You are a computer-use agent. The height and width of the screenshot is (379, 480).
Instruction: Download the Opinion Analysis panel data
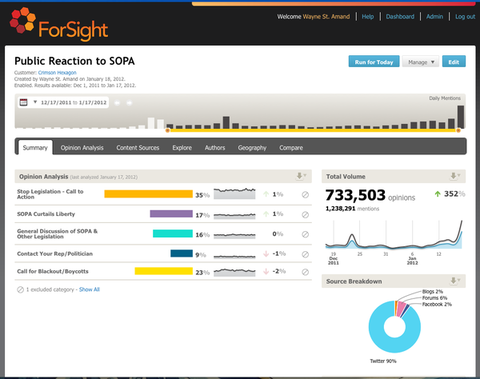301,176
